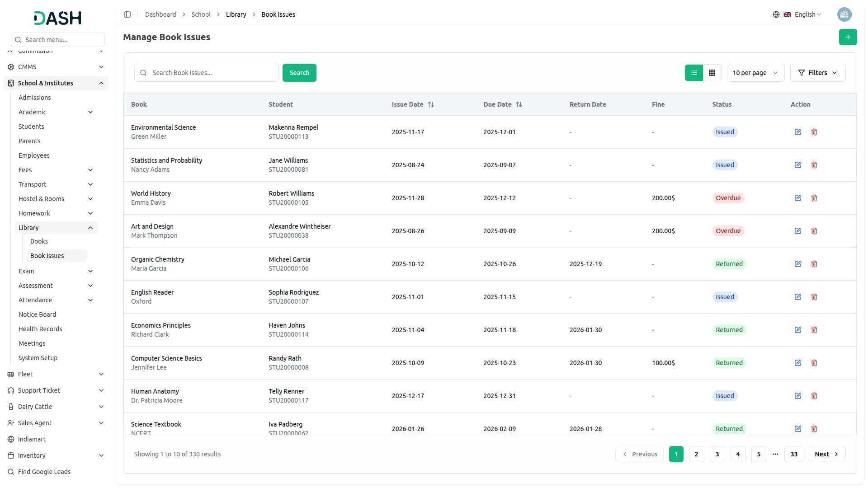Open the Notice Board sidebar item
Viewport: 868px width, 488px height.
point(37,314)
